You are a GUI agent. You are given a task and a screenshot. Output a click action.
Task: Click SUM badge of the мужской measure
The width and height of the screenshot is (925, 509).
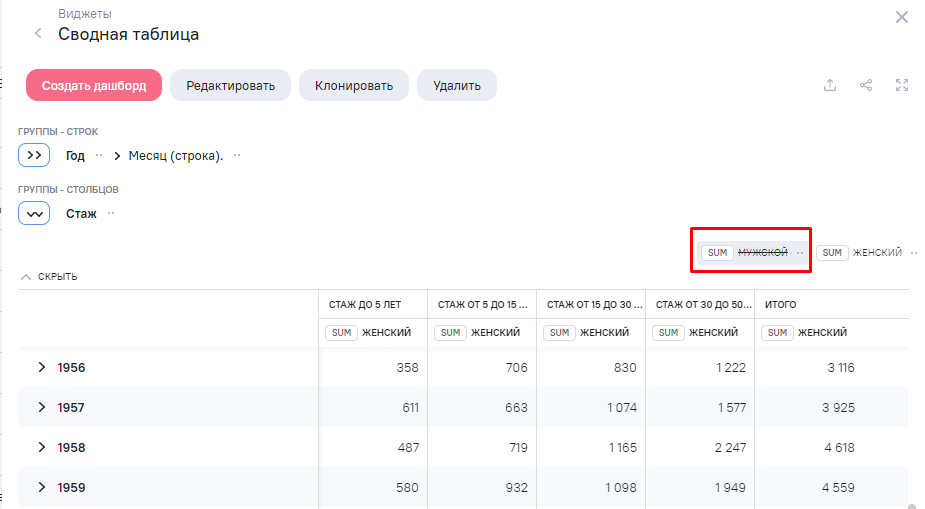717,253
